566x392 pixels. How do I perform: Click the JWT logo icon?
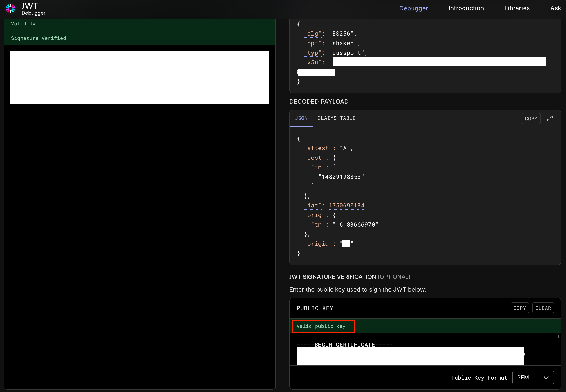pos(10,8)
